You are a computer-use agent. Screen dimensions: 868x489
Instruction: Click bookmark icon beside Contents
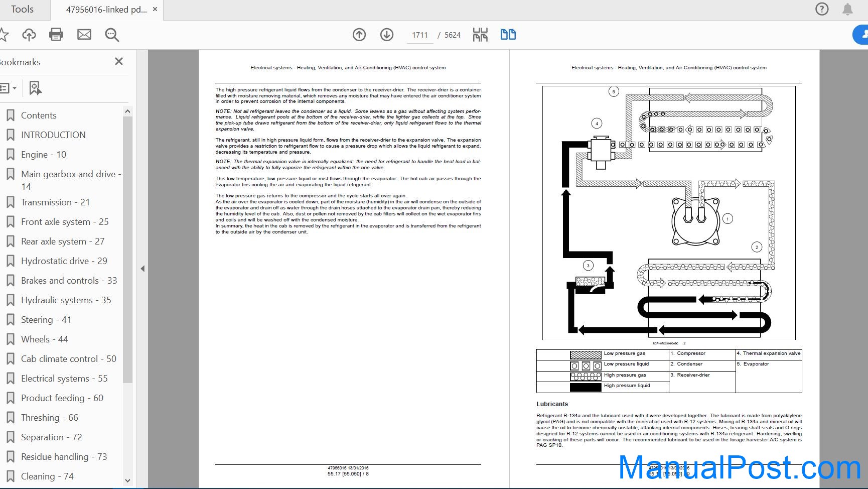(11, 115)
